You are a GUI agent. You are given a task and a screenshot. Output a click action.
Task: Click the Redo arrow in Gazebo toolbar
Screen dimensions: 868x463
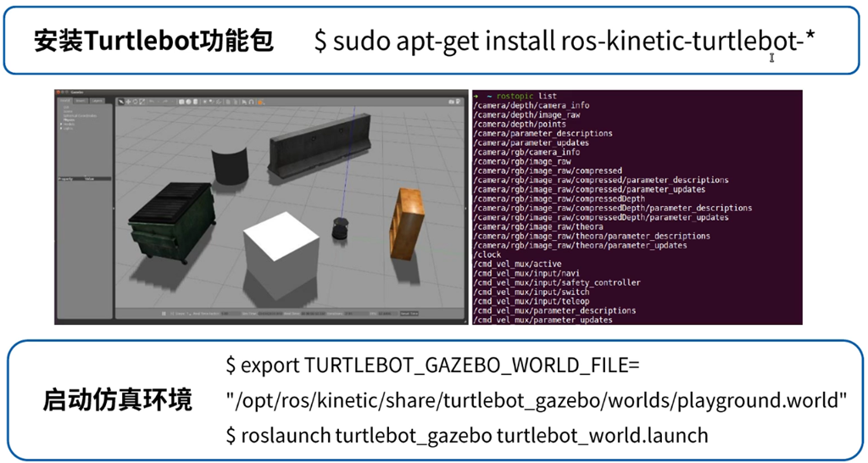point(165,102)
